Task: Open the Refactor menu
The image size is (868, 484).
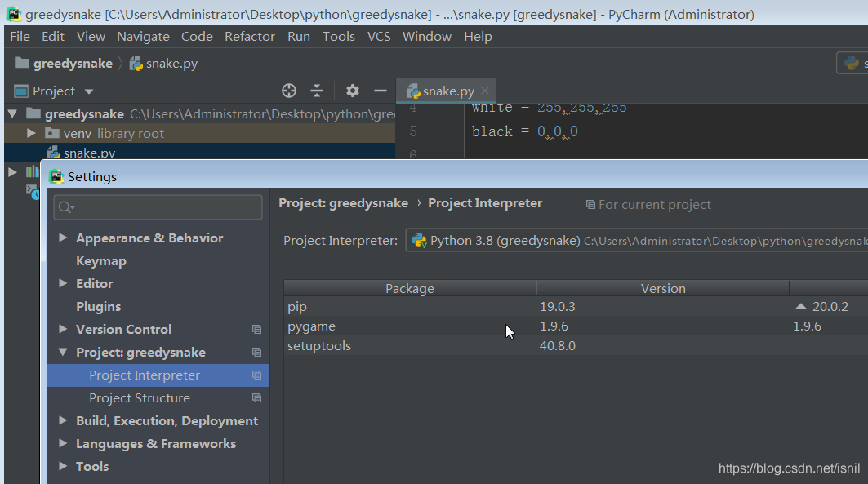Action: pos(250,37)
